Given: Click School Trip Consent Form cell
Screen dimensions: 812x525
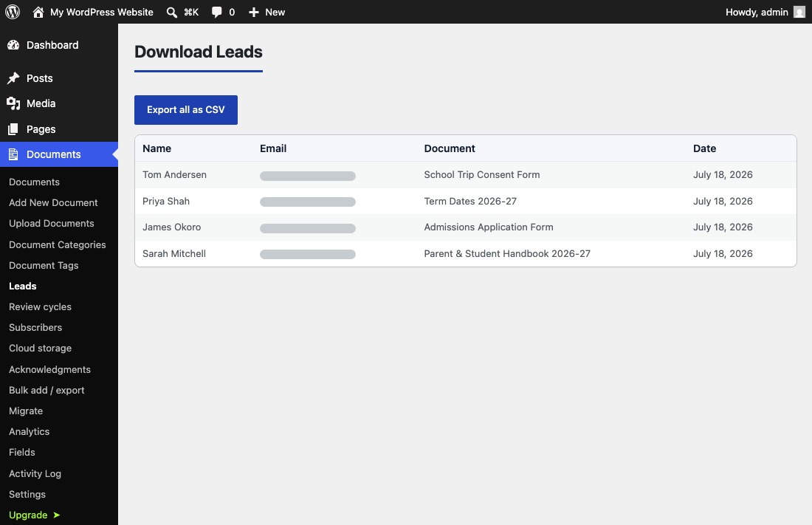Looking at the screenshot, I should [481, 175].
